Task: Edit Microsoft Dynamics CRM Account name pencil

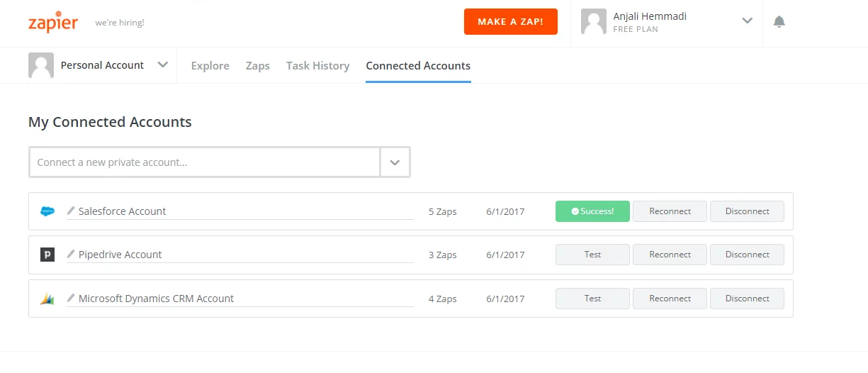Action: pyautogui.click(x=71, y=298)
